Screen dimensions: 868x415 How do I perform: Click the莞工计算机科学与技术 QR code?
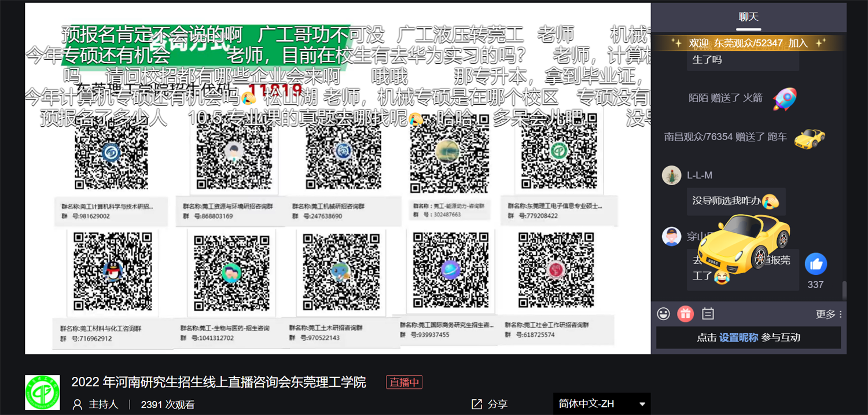111,152
